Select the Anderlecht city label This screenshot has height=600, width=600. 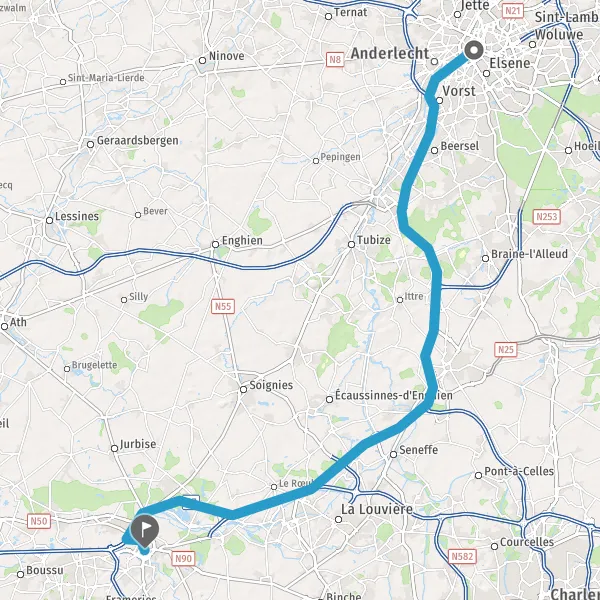[390, 54]
